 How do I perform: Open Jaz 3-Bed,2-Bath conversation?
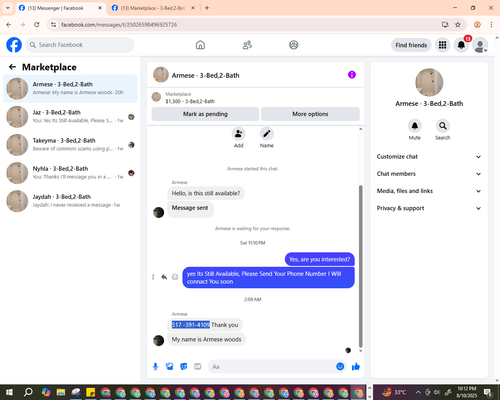pos(70,116)
